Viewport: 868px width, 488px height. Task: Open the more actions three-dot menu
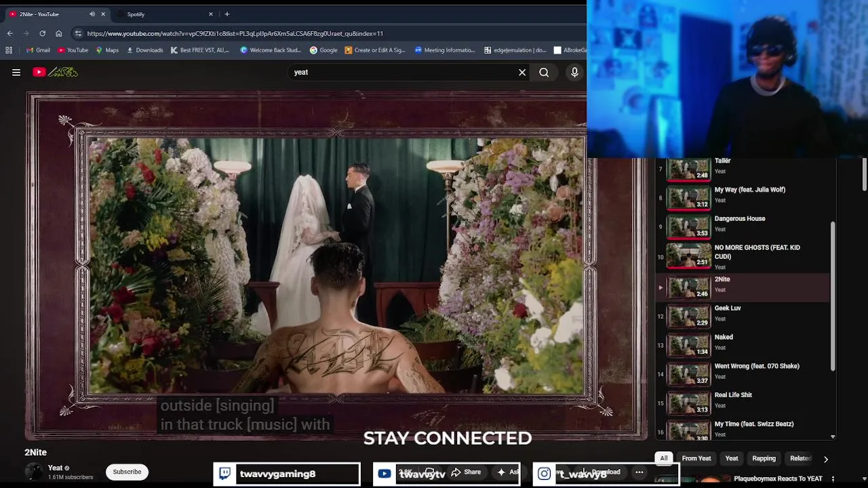(639, 472)
